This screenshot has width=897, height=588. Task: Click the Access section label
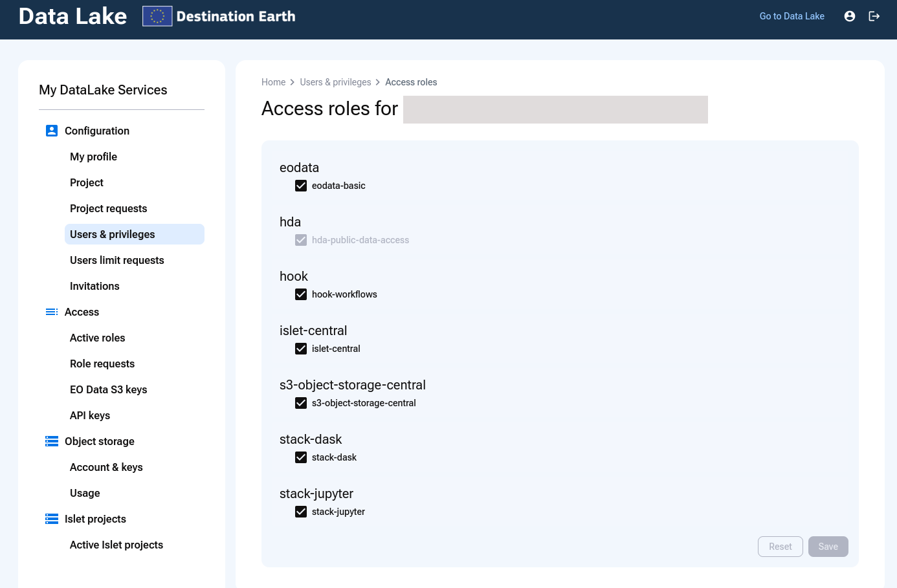[82, 312]
